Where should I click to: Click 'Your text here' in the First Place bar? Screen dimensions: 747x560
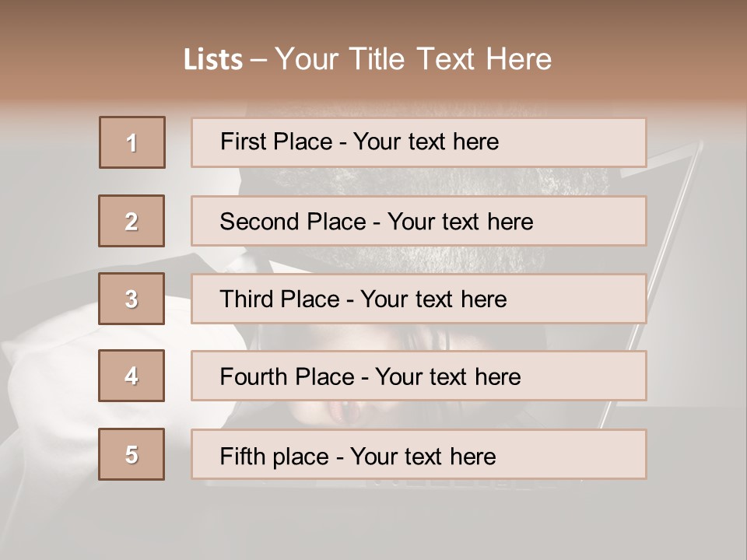(x=426, y=142)
